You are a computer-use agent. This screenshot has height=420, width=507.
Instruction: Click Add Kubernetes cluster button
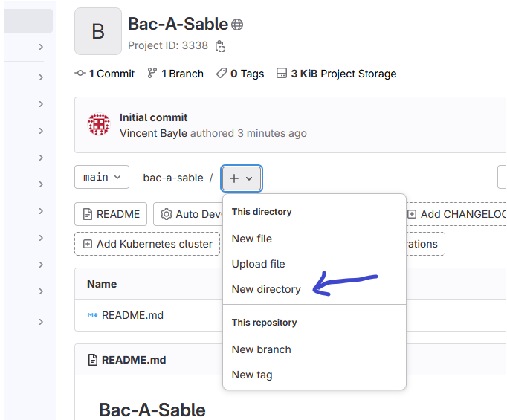click(148, 244)
